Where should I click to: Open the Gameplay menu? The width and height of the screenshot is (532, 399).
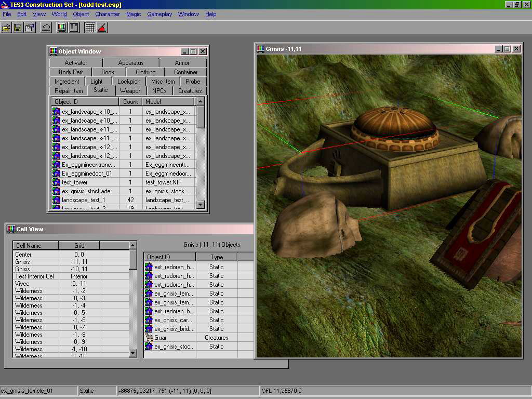tap(159, 14)
